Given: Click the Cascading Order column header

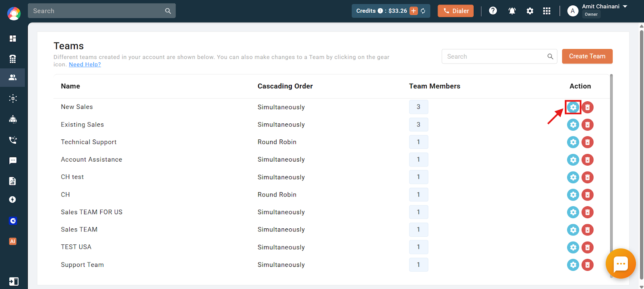Looking at the screenshot, I should pyautogui.click(x=285, y=86).
